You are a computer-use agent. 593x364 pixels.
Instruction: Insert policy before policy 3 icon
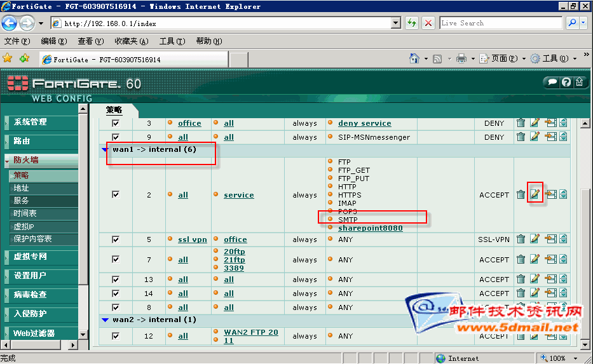(x=551, y=123)
